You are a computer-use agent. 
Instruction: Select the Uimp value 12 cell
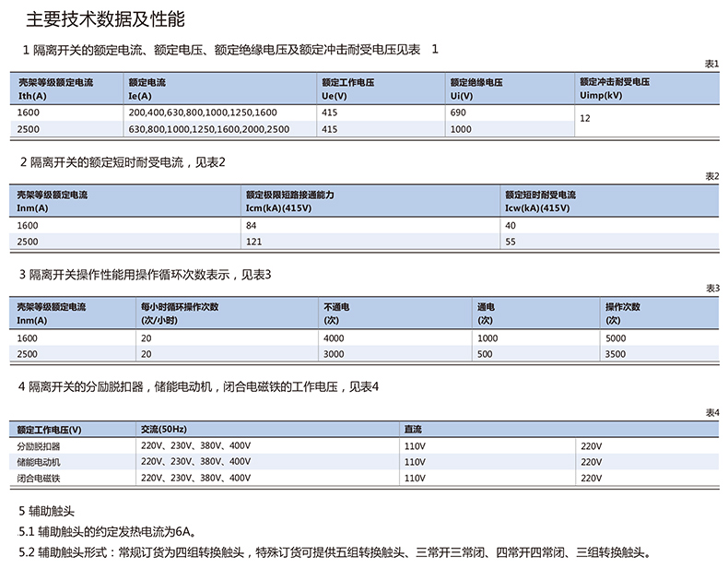[585, 120]
